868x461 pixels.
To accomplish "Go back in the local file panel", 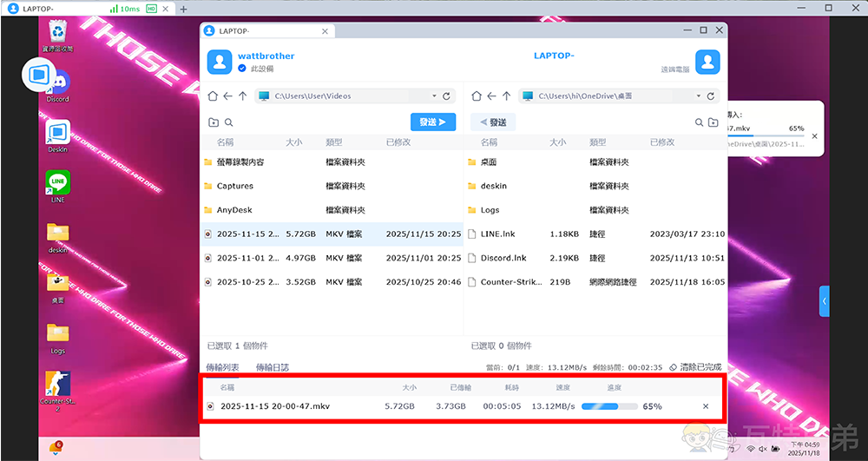I will coord(227,96).
